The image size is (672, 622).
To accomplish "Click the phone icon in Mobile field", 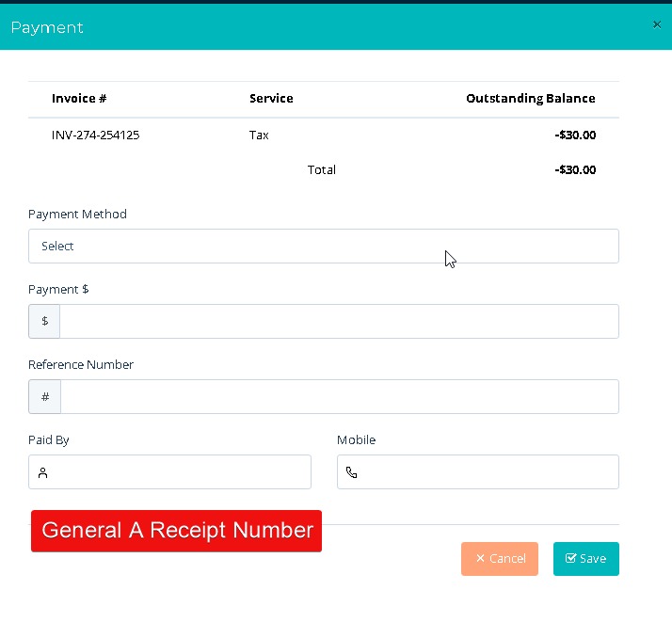I will (351, 472).
